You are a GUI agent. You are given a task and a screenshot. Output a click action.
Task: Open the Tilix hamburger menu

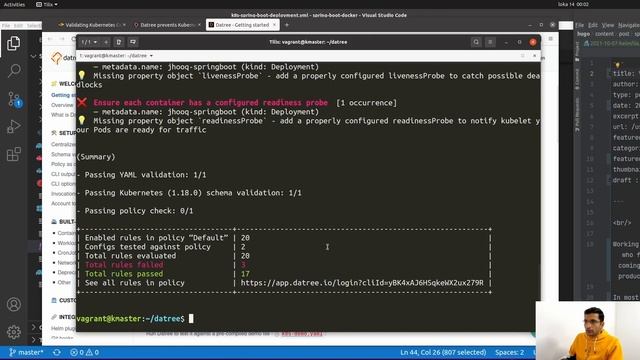pyautogui.click(x=490, y=42)
